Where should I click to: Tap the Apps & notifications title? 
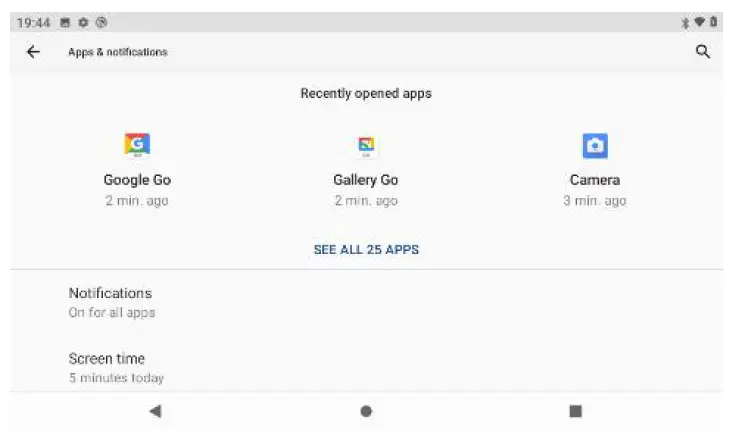(x=118, y=52)
